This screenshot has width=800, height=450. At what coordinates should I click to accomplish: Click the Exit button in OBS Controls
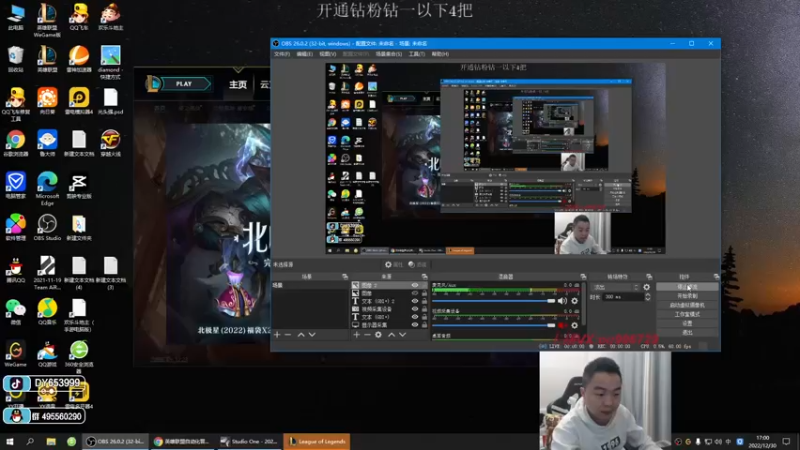687,333
